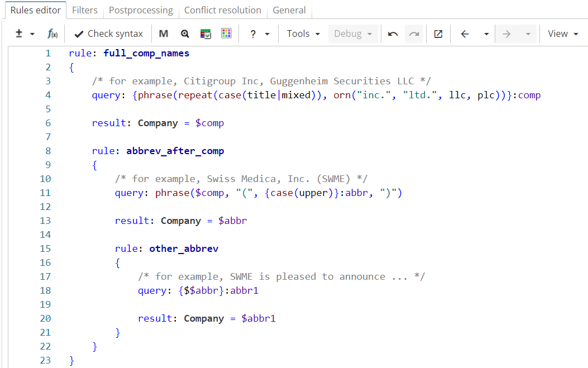Click the M macro icon on toolbar

click(163, 34)
